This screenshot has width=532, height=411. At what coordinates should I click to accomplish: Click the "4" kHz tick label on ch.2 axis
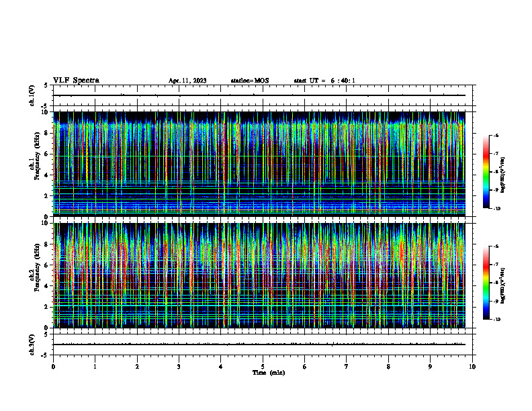(x=47, y=286)
